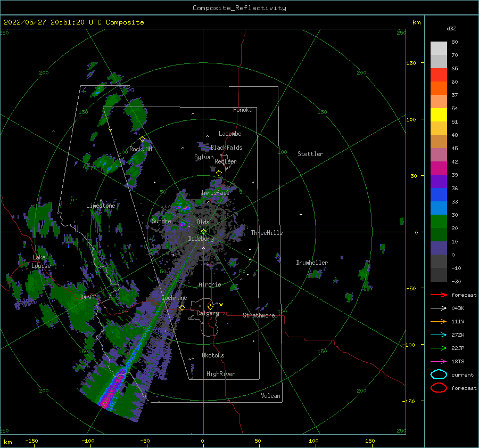Click the yellow diamond marker below RedDeer
The image size is (479, 448).
tap(219, 173)
